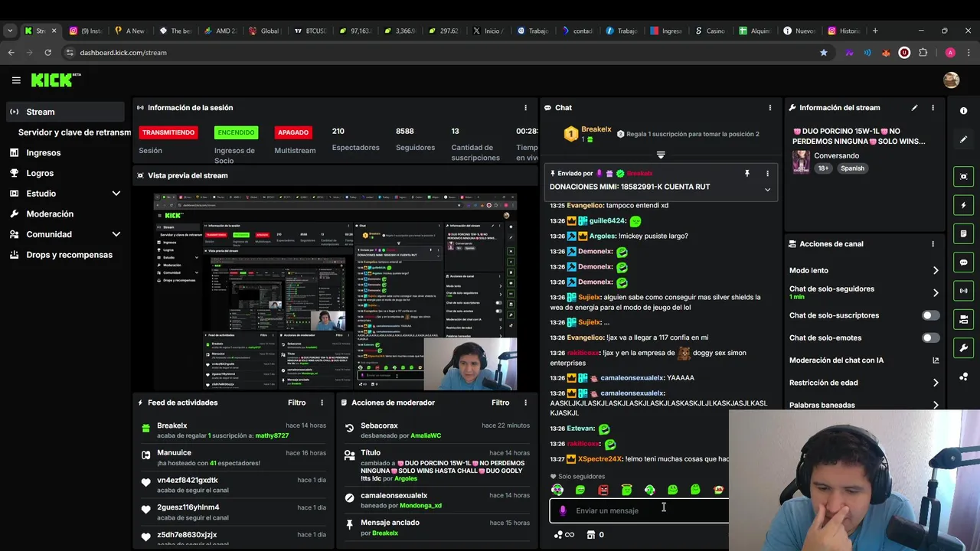Open the Chat panel three-dot menu

click(769, 108)
